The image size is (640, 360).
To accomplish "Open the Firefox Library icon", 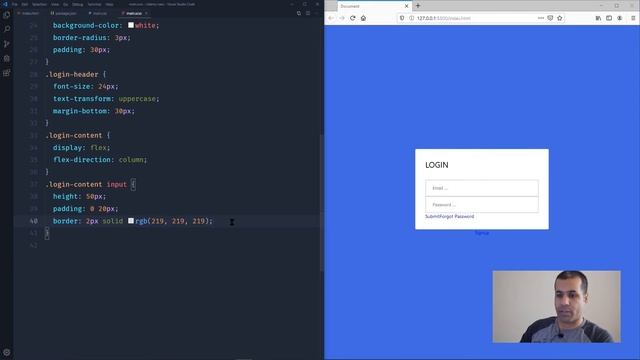I will [x=598, y=18].
